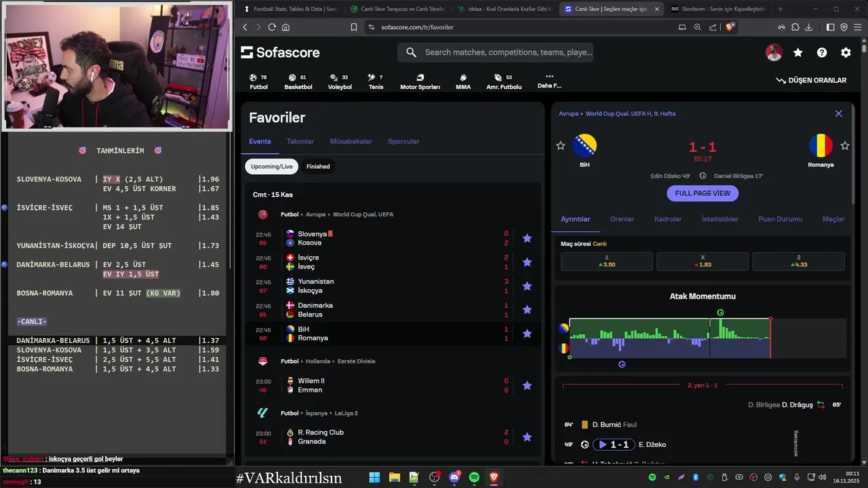Click the Sofascore logo
868x488 pixels.
click(x=280, y=53)
